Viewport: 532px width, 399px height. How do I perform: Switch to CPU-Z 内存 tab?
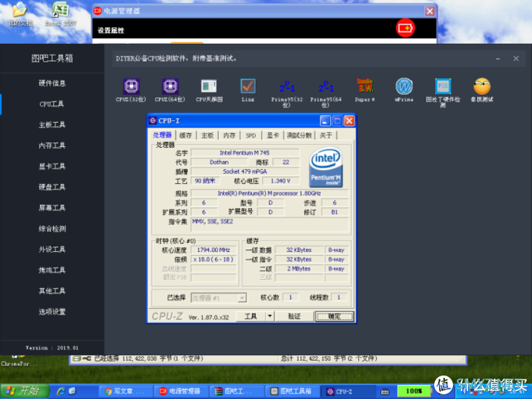click(x=229, y=135)
